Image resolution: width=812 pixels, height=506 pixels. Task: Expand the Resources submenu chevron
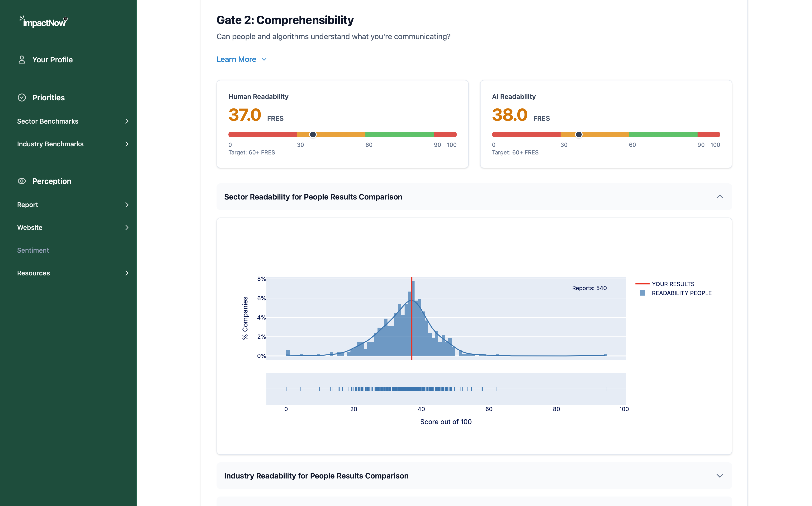127,273
